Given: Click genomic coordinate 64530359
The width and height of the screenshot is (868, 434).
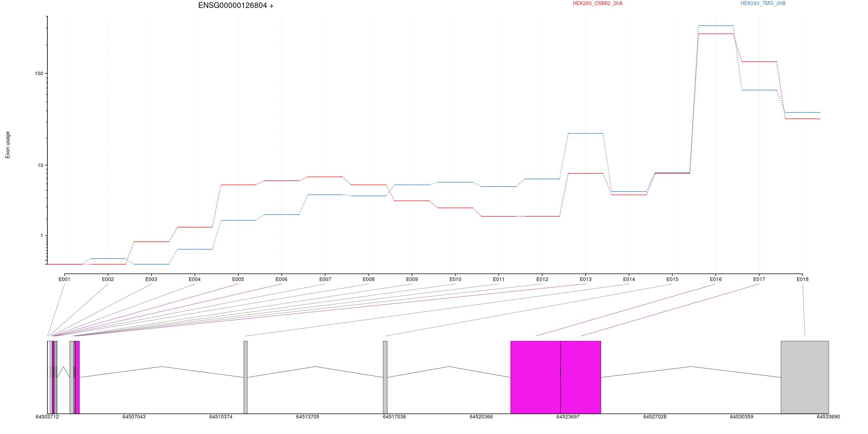Looking at the screenshot, I should [741, 417].
